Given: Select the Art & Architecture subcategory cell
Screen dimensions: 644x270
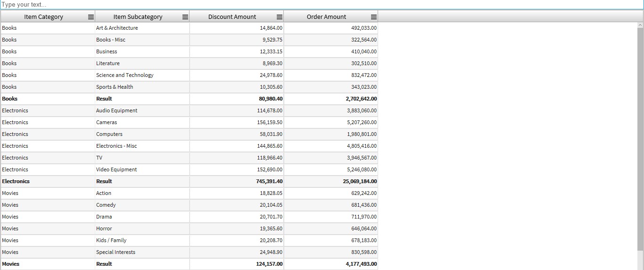Looking at the screenshot, I should 117,28.
